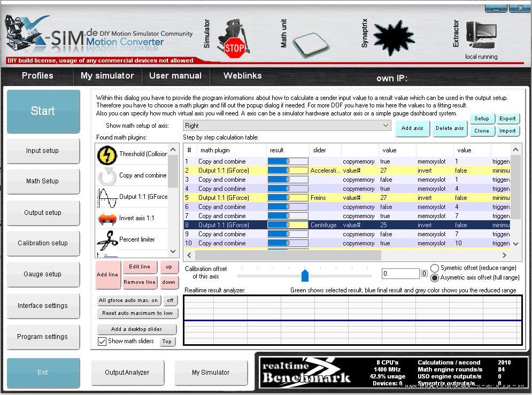
Task: Click the calibration offset value field
Action: click(400, 274)
